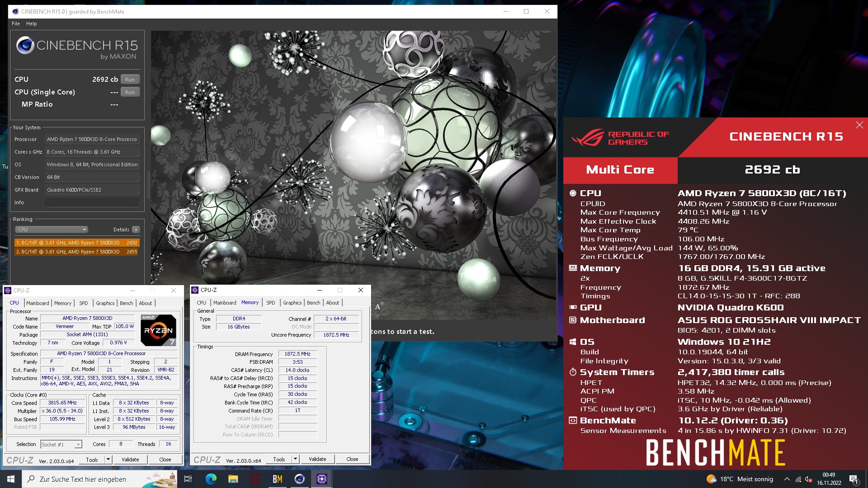Click Validate in right CPU-Z window
868x488 pixels.
coord(317,459)
